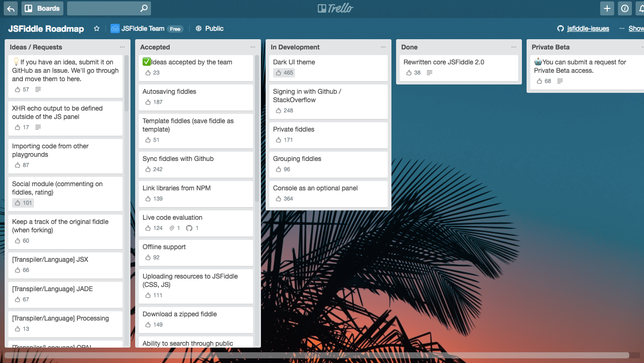
Task: Open the Template fiddles card
Action: [196, 131]
